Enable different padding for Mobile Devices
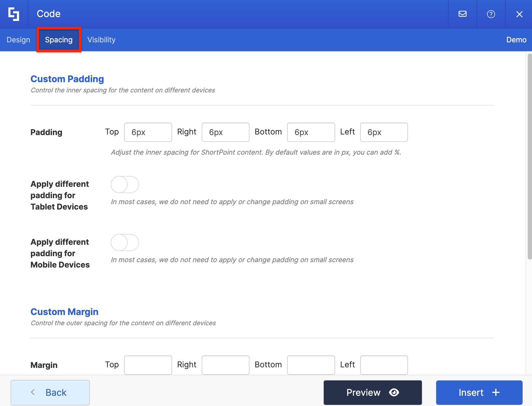The height and width of the screenshot is (406, 532). point(125,243)
